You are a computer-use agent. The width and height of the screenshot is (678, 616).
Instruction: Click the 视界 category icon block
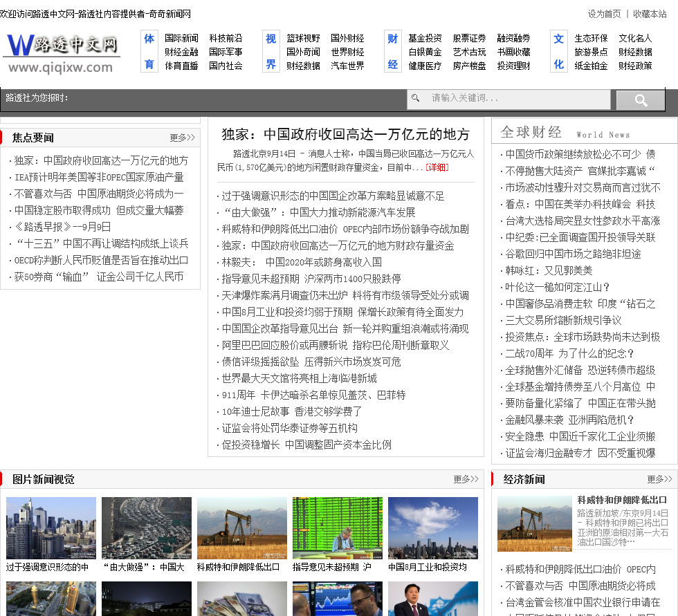[271, 51]
